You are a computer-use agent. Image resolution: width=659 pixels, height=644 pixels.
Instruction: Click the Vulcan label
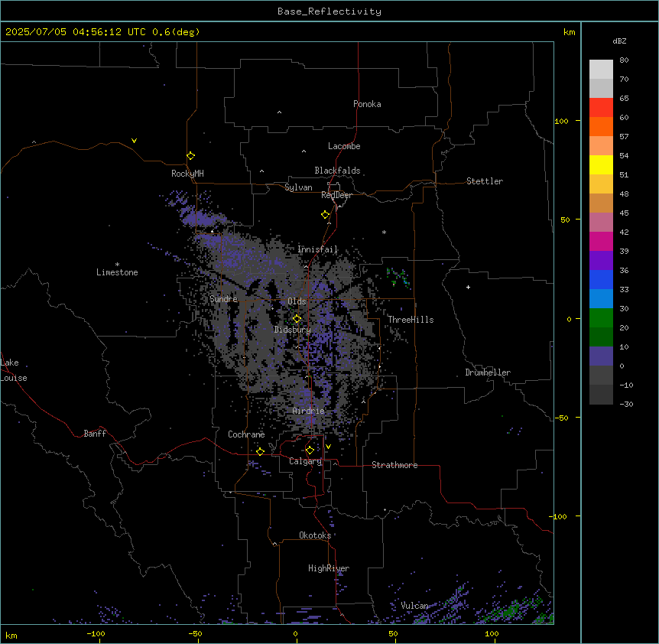click(415, 606)
